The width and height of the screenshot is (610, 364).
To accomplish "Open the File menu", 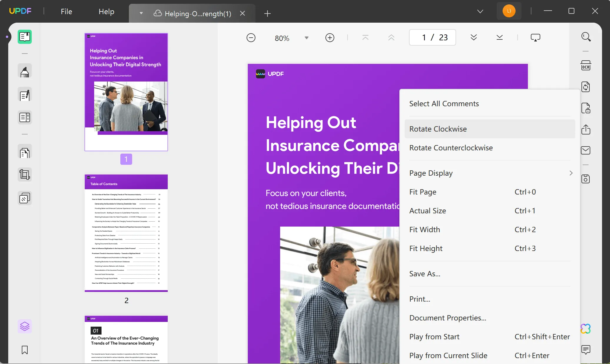I will 66,11.
